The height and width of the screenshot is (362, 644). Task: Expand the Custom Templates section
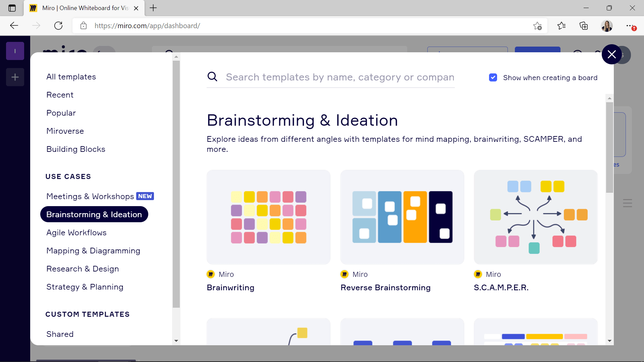point(88,315)
